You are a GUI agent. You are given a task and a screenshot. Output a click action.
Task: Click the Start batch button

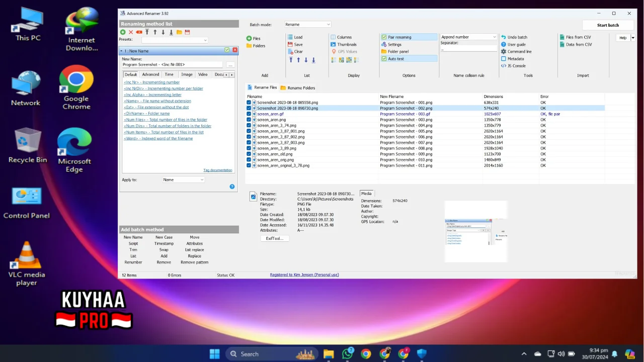608,25
